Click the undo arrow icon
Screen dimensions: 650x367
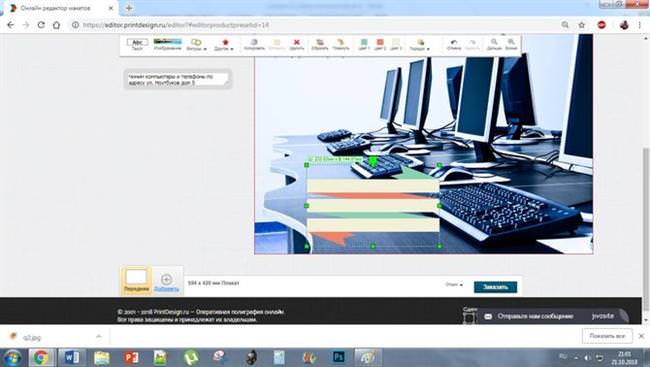tap(454, 44)
